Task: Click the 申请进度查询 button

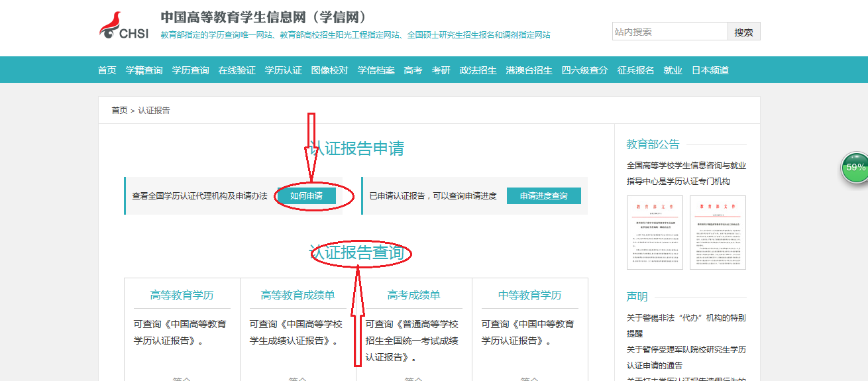Action: tap(543, 196)
